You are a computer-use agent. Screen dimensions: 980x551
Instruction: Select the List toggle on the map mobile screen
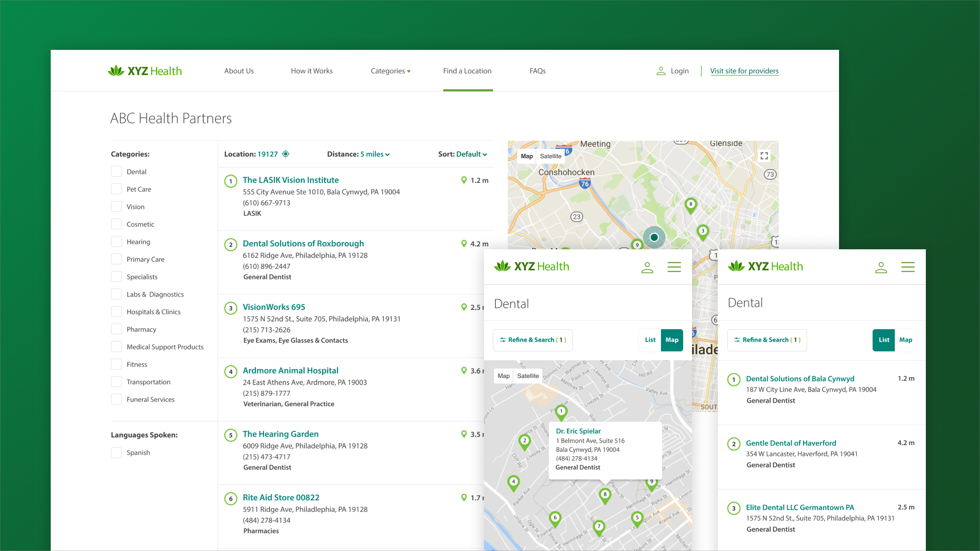650,340
